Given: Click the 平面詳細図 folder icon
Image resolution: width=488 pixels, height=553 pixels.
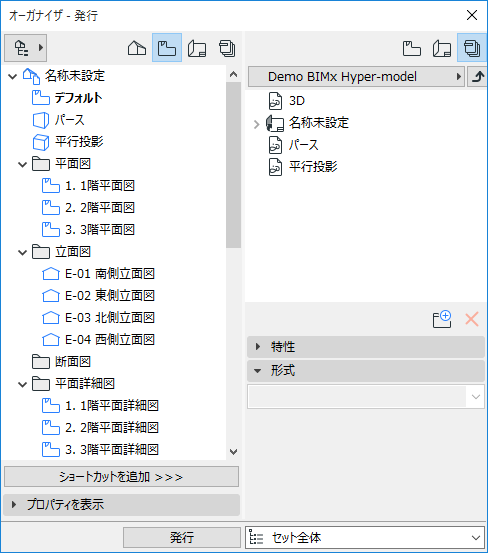Looking at the screenshot, I should click(41, 384).
